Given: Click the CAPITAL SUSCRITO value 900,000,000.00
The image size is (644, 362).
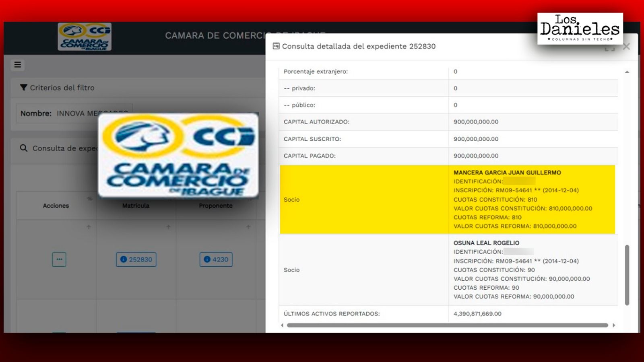Looking at the screenshot, I should pos(476,139).
